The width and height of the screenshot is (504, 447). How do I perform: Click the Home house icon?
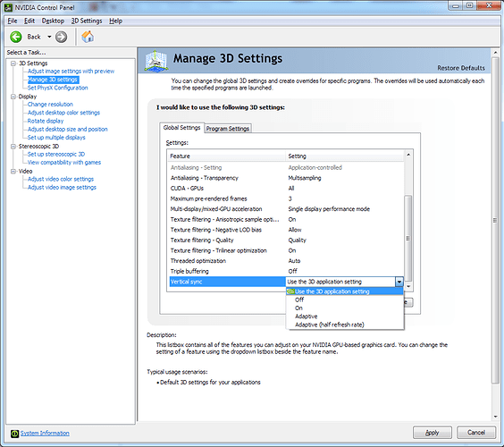coord(88,37)
